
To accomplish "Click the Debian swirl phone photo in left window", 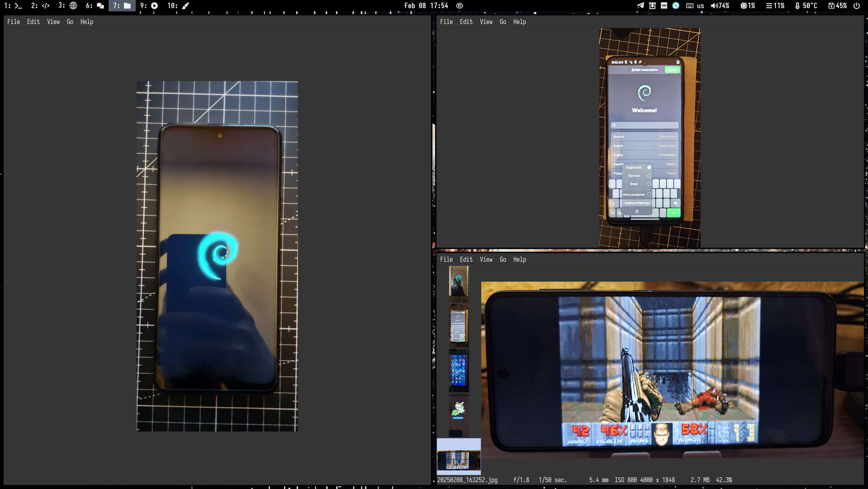I will (x=217, y=256).
